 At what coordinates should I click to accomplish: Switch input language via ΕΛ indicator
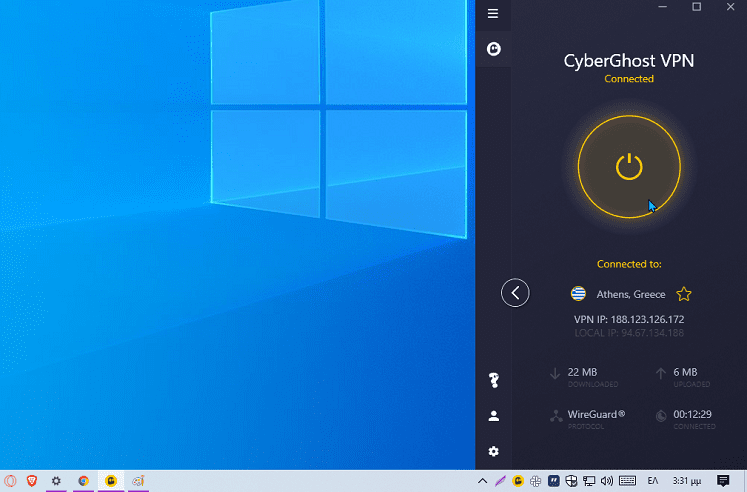coord(653,481)
